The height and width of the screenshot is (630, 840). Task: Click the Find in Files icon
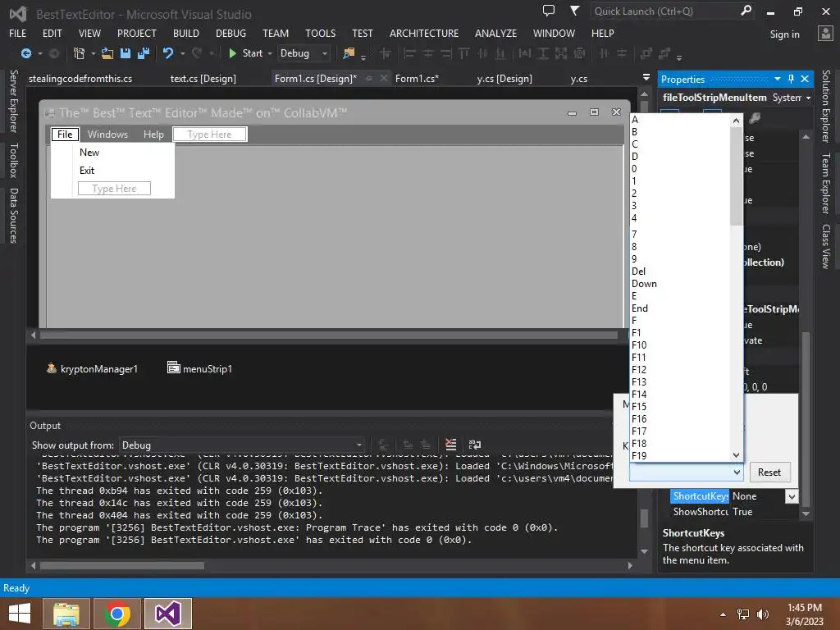(349, 53)
